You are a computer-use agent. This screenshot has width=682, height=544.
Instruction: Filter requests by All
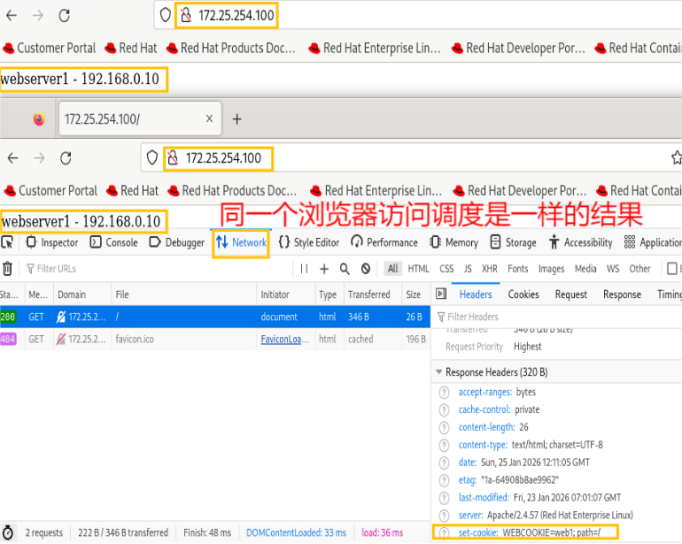point(393,269)
